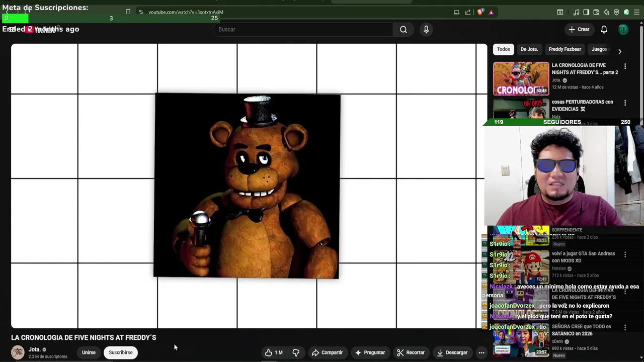This screenshot has width=644, height=362.
Task: Open LA CRONOLOGIA DE FIVE NIGHTS parte 2 title
Action: [585, 69]
